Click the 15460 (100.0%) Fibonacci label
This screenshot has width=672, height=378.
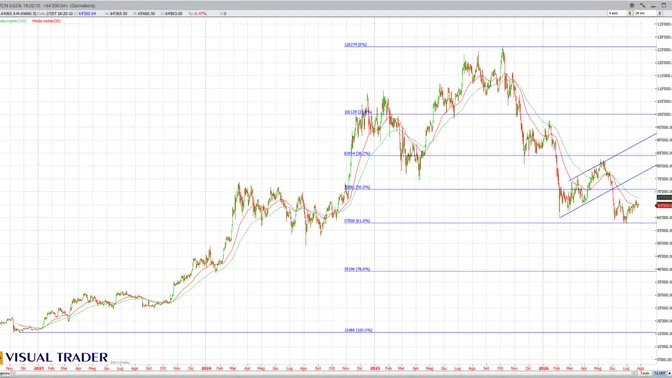click(x=358, y=330)
